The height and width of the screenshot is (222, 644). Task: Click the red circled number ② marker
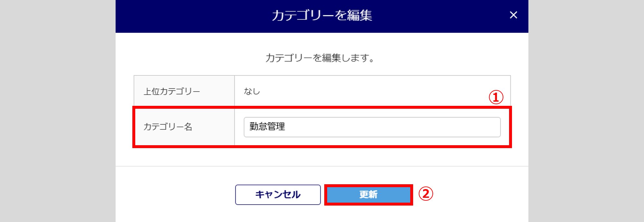click(x=425, y=194)
